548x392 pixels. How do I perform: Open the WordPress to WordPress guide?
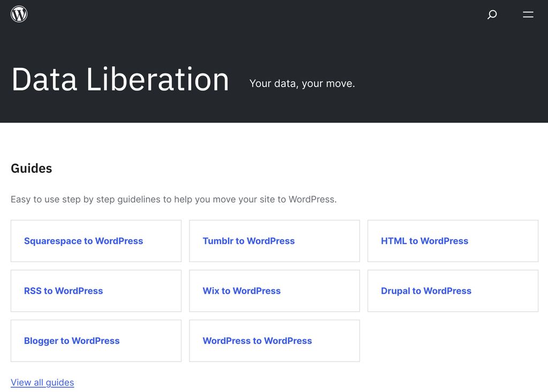257,341
